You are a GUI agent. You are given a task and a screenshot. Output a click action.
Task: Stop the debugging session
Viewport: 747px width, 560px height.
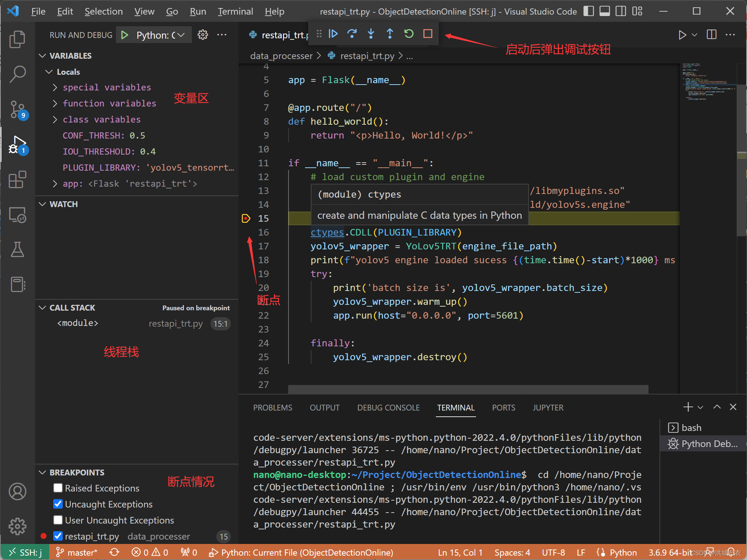coord(428,34)
